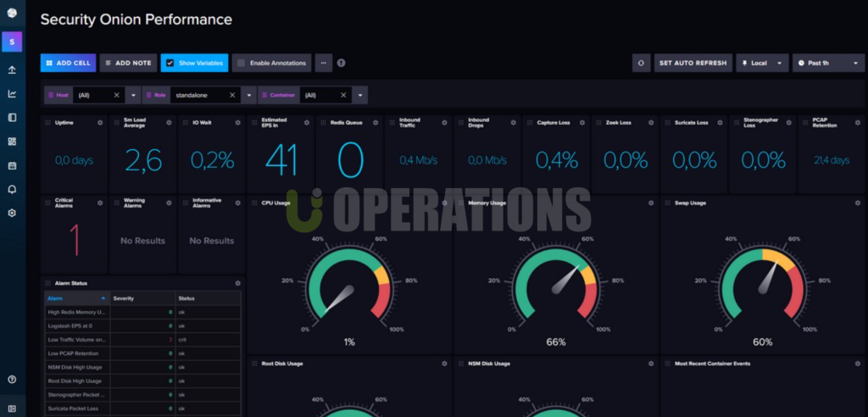Open Load Data upload arrow in sidebar
This screenshot has width=868, height=417.
(12, 69)
